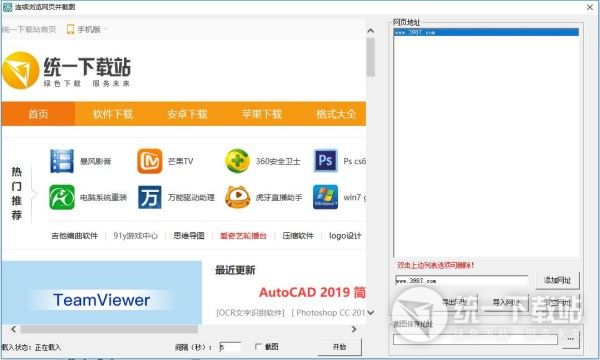
Task: Click the 开始 start button
Action: click(x=339, y=347)
